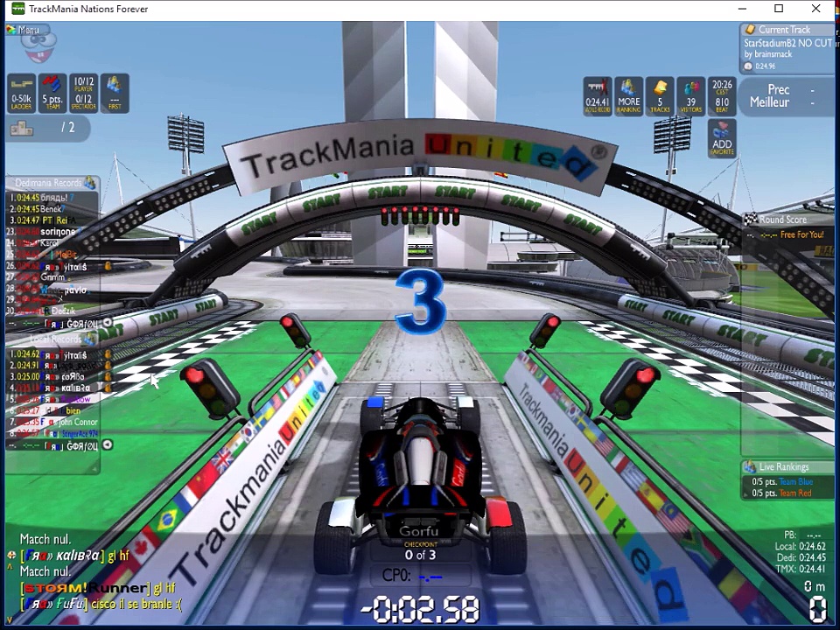
Task: Select Dedimania record 23 soriŋone
Action: tap(52, 232)
